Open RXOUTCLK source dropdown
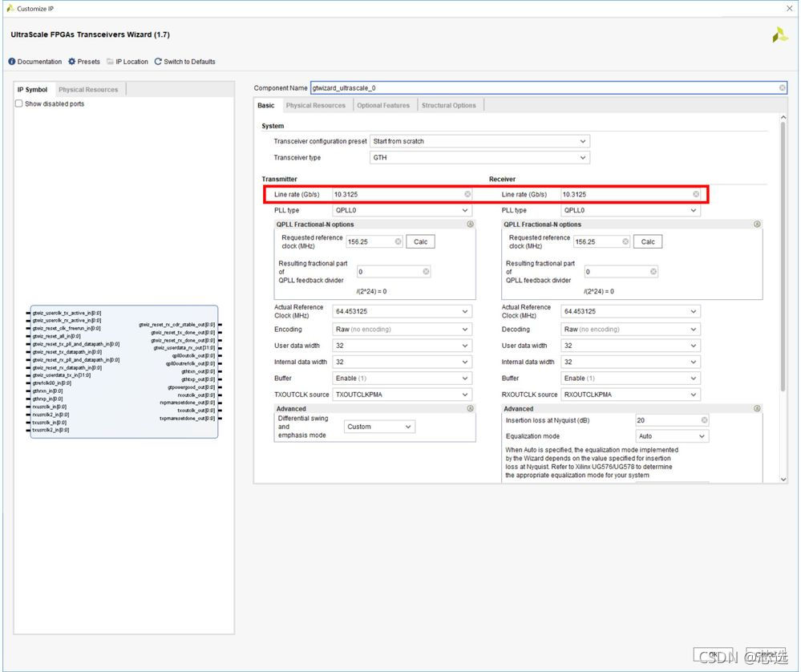 point(630,395)
